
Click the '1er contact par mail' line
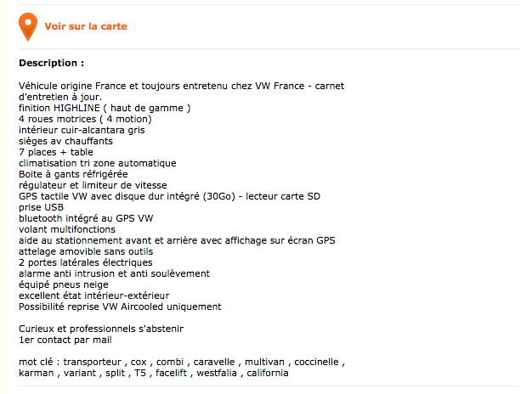coord(65,340)
